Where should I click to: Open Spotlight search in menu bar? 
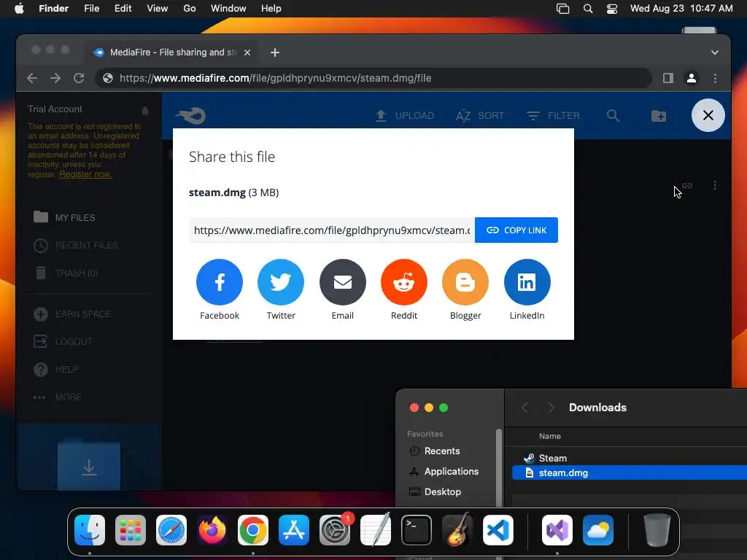click(588, 9)
